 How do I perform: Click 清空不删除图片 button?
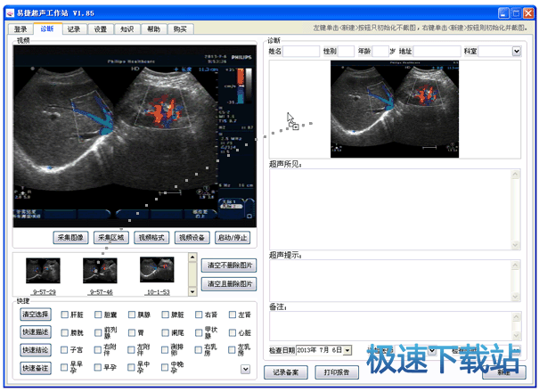point(229,265)
